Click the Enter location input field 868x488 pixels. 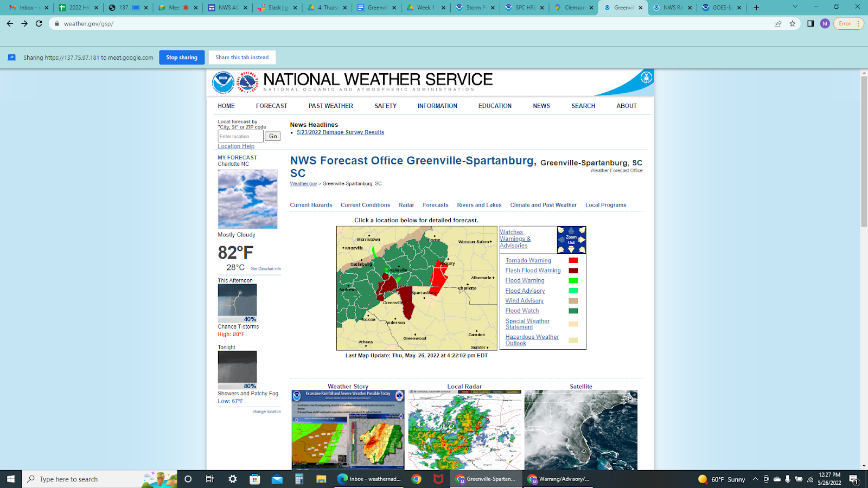pyautogui.click(x=240, y=137)
